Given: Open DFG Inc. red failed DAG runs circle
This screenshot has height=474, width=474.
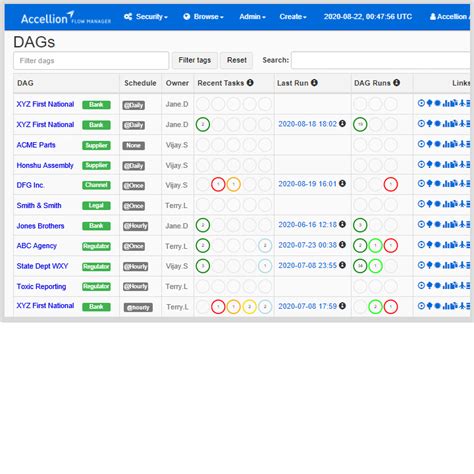Looking at the screenshot, I should tap(391, 184).
